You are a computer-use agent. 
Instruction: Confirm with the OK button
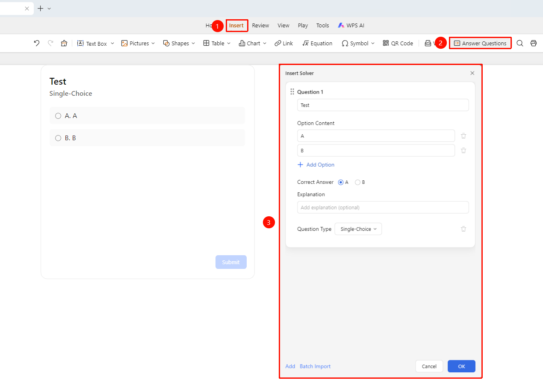coord(461,366)
